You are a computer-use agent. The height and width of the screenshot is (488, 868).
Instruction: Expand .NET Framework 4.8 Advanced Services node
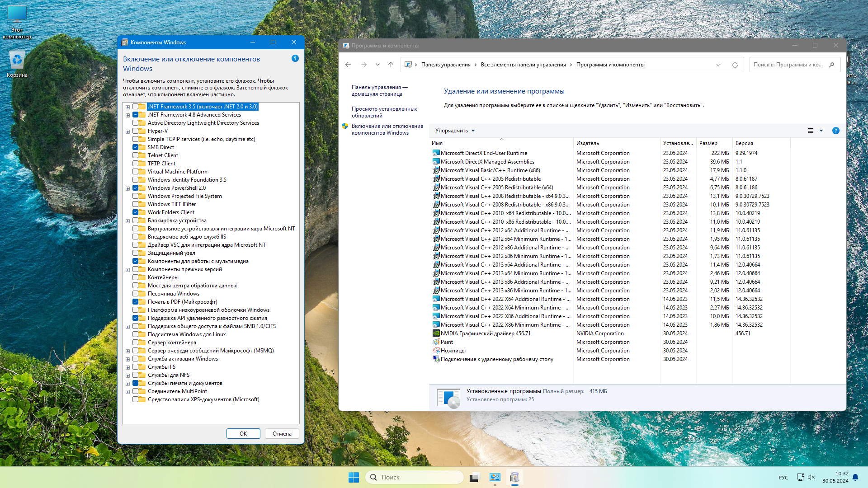[127, 115]
